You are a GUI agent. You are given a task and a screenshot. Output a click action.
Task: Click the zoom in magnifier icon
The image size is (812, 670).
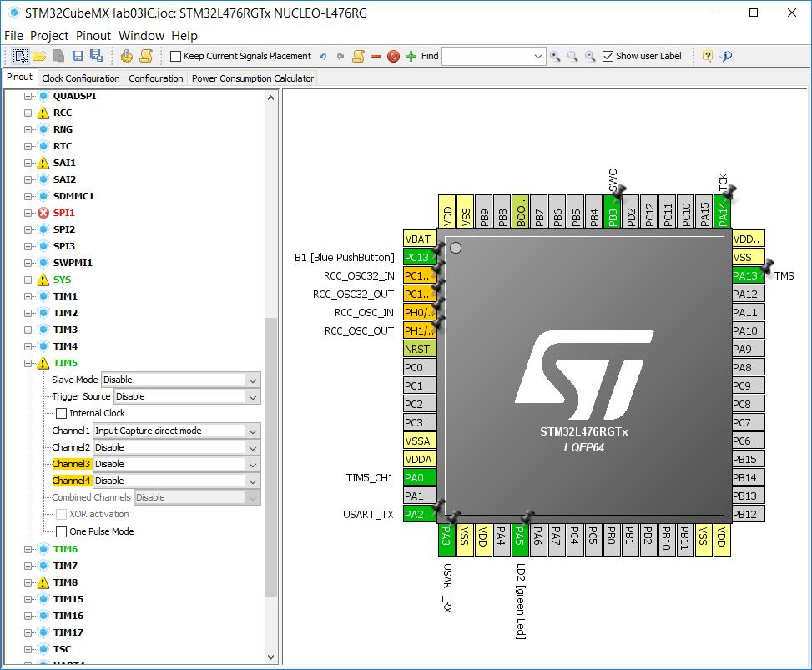pos(555,57)
